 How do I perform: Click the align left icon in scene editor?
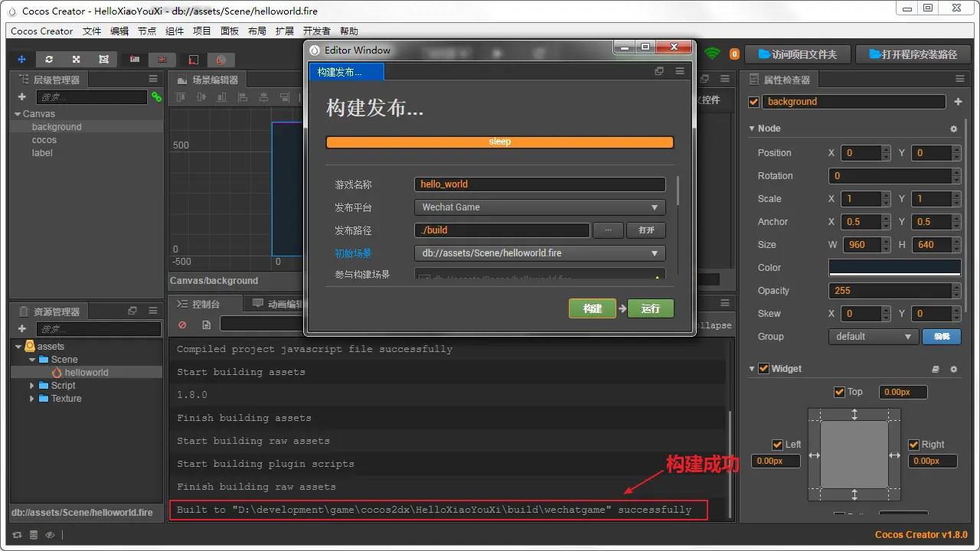[243, 97]
